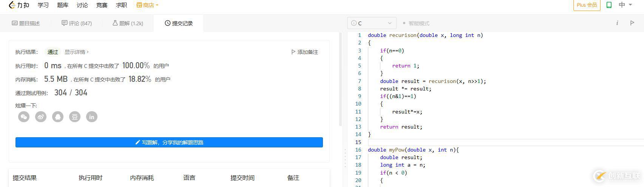644x187 pixels.
Task: Expand 显示详情 result details
Action: (77, 52)
